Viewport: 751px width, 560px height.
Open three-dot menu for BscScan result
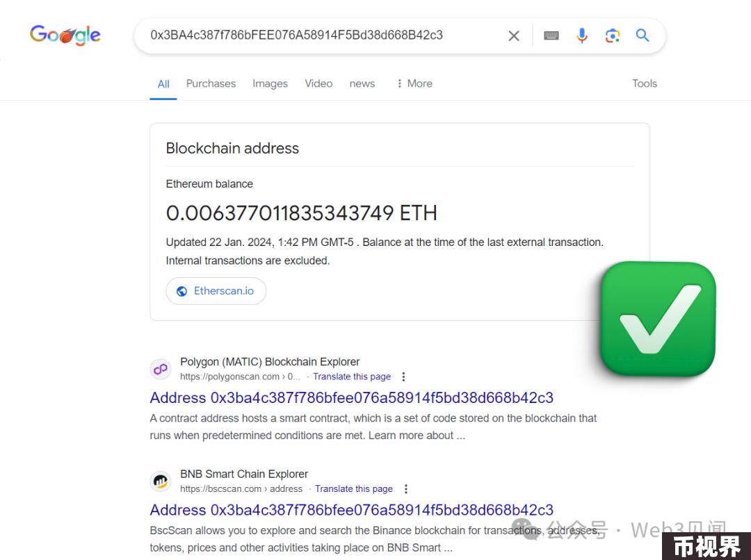click(x=405, y=488)
